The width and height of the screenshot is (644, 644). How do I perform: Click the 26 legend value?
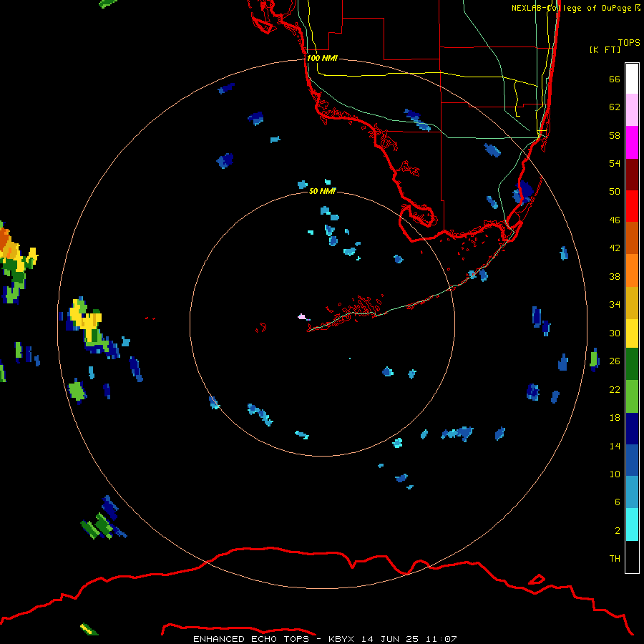point(615,361)
